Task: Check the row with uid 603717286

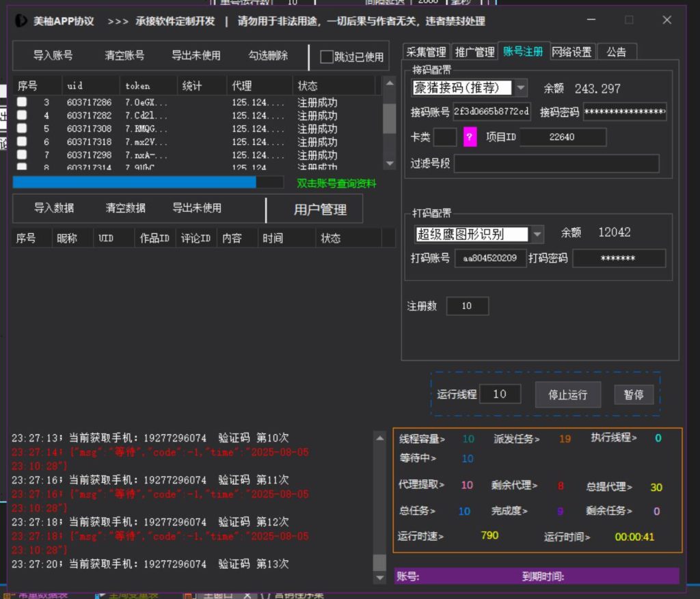Action: pos(22,103)
